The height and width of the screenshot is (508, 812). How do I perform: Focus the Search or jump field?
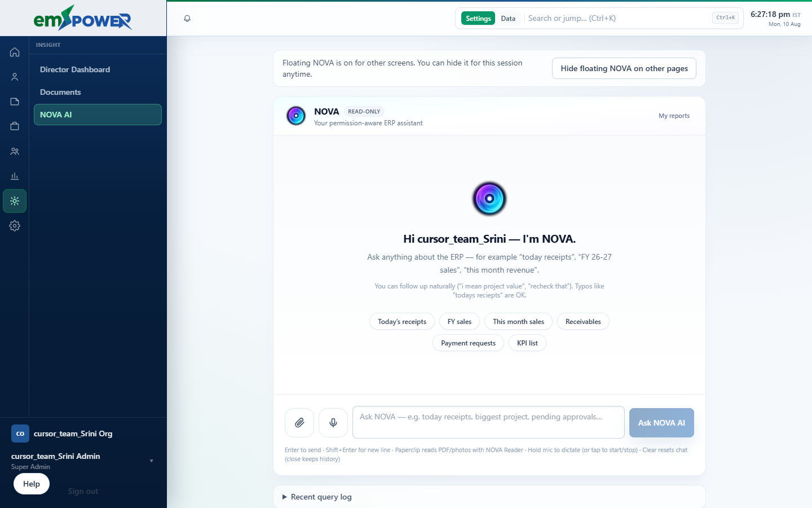tap(617, 18)
